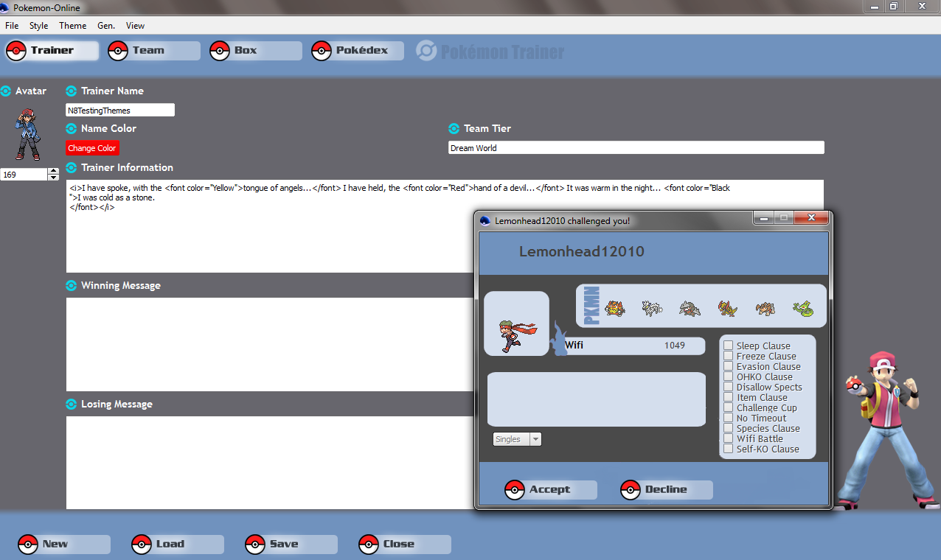941x560 pixels.
Task: Click the avatar number field showing 169
Action: click(24, 175)
